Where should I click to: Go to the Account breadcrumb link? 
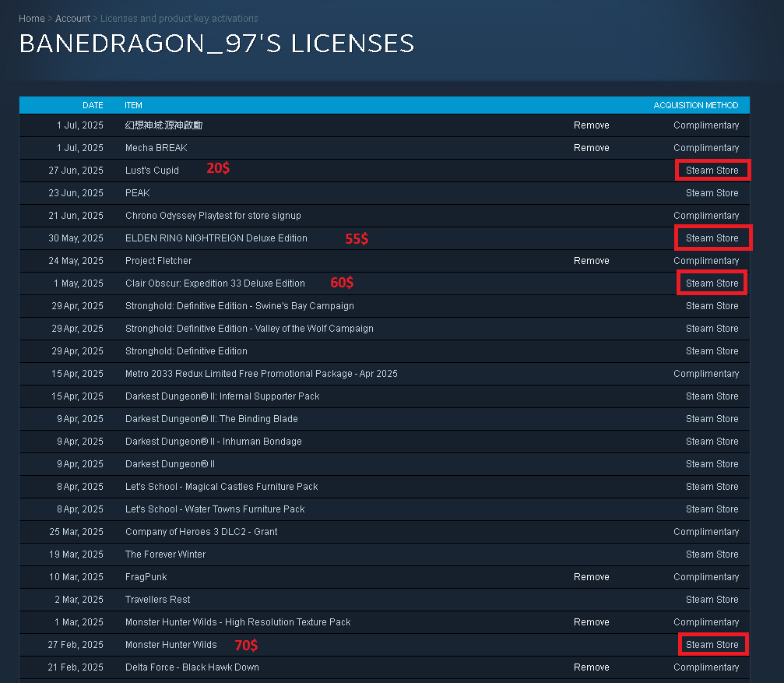click(72, 19)
